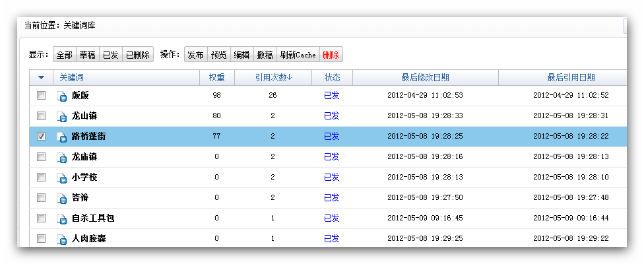The height and width of the screenshot is (264, 644).
Task: Click the document icon beside 龙庙镇
Action: click(62, 158)
